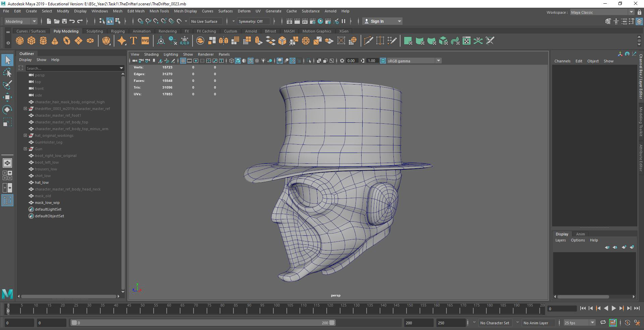Switch to the Sculpting shelf tab

click(x=95, y=31)
